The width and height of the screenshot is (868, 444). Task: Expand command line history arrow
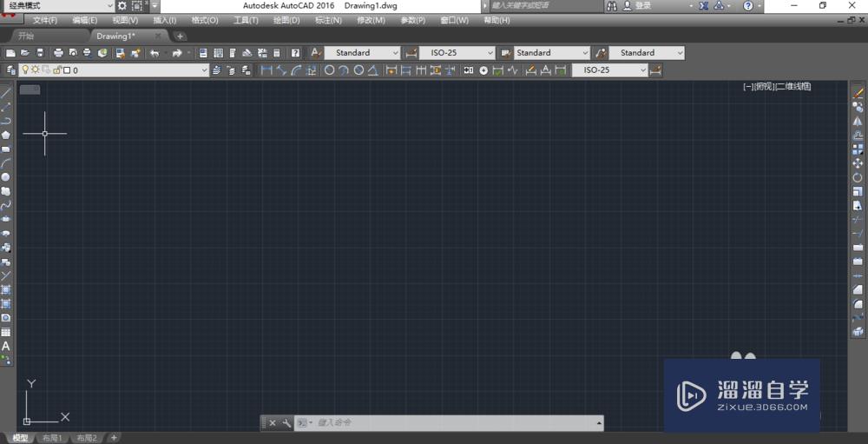click(x=598, y=423)
